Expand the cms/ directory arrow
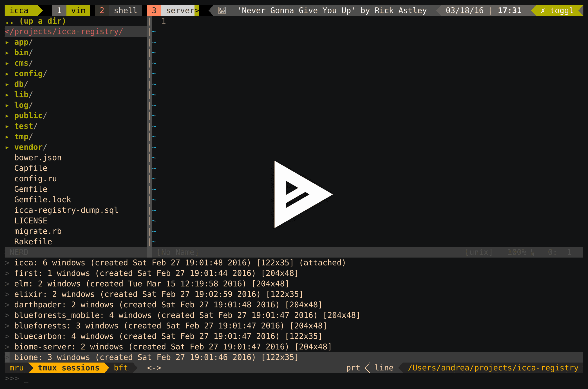This screenshot has height=389, width=588. pos(7,63)
